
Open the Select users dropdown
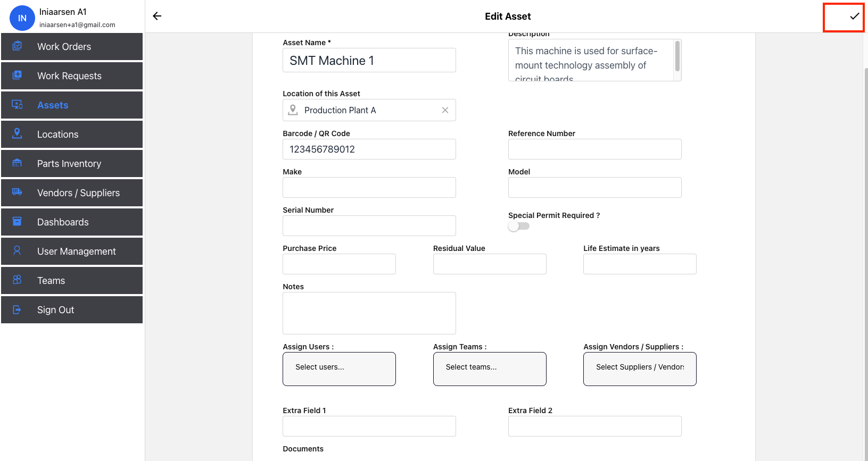pos(339,369)
